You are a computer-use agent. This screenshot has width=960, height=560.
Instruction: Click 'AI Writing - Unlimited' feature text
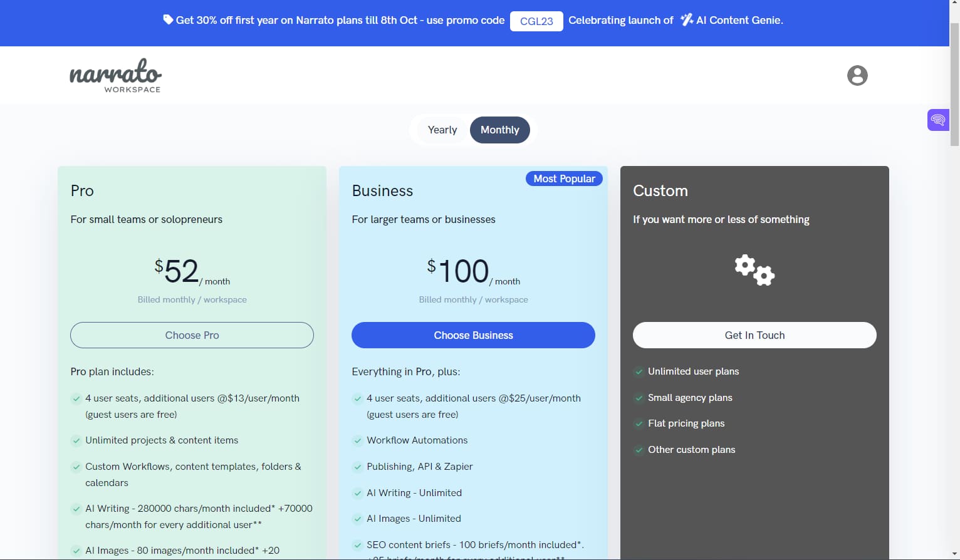coord(414,493)
